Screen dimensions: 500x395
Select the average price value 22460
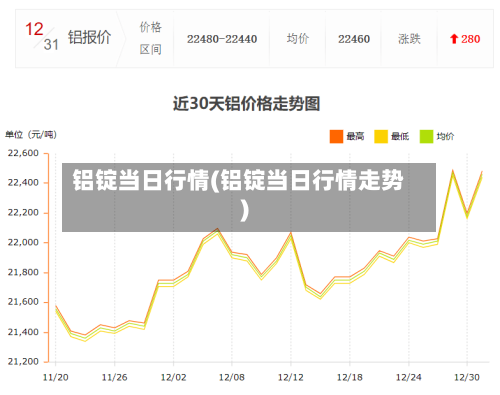click(x=354, y=39)
